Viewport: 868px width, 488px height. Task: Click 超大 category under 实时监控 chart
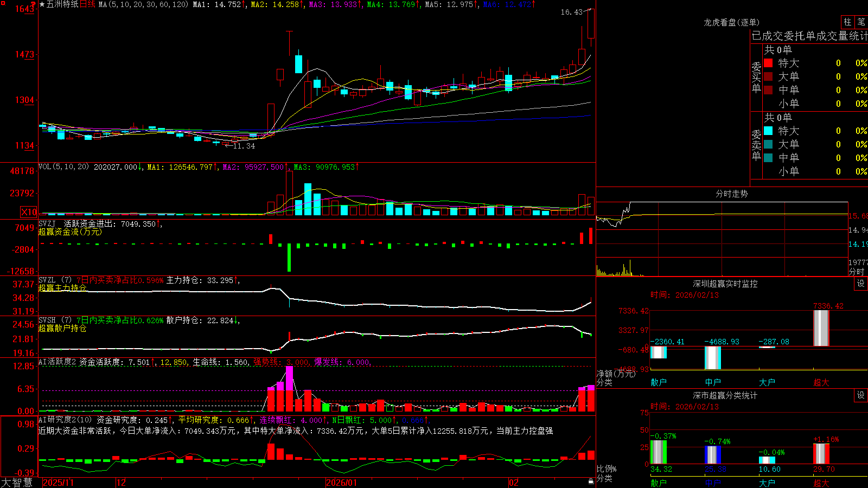(821, 382)
